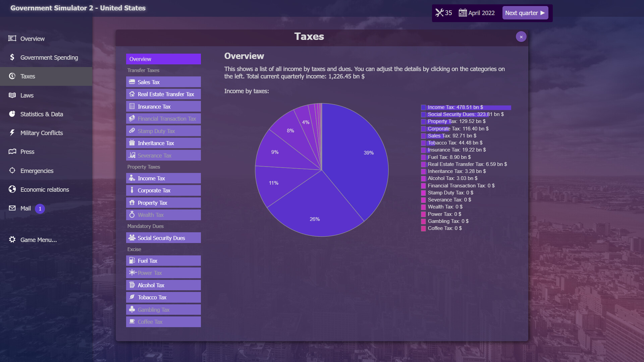644x362 pixels.
Task: Toggle the Financial Transaction Tax entry
Action: (x=163, y=118)
